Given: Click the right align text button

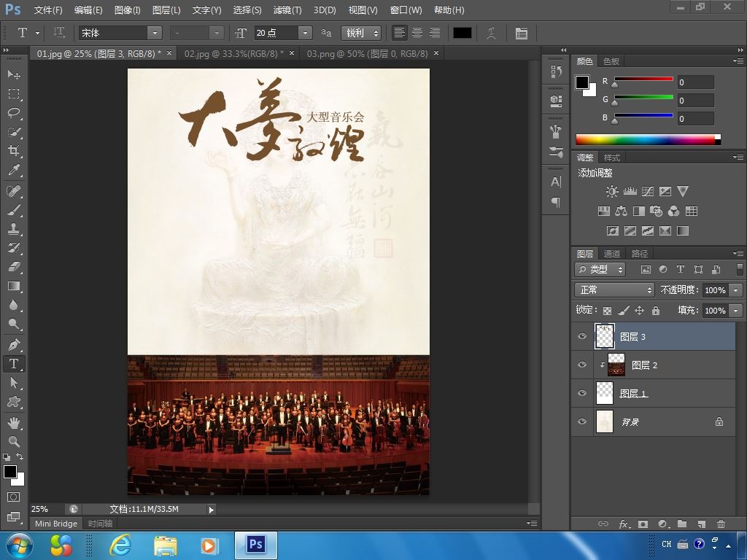Looking at the screenshot, I should 435,33.
